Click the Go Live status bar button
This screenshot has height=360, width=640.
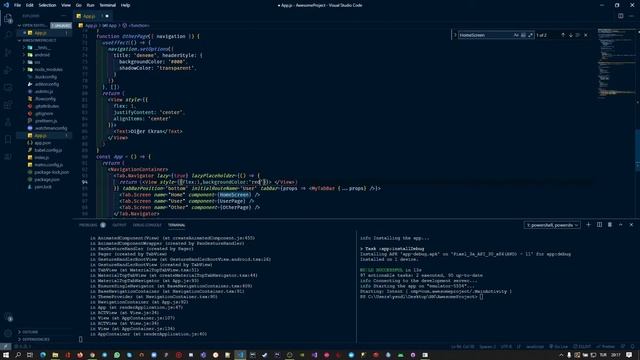coord(559,347)
